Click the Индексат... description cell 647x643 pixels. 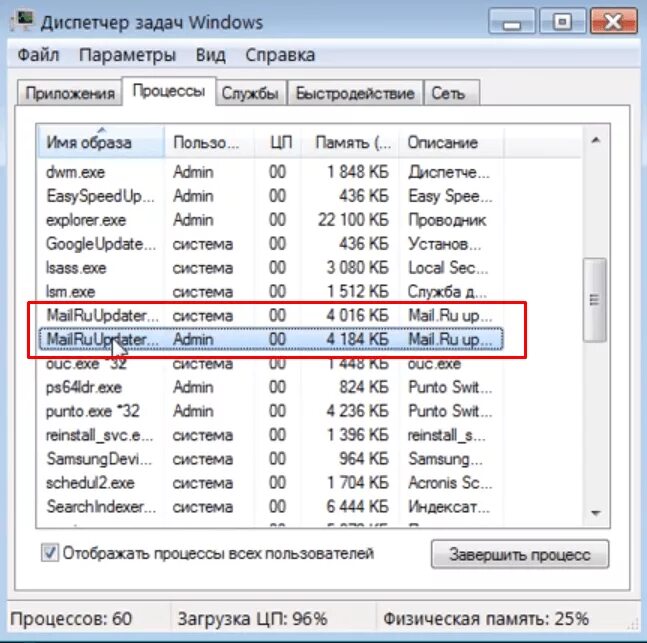pos(449,507)
